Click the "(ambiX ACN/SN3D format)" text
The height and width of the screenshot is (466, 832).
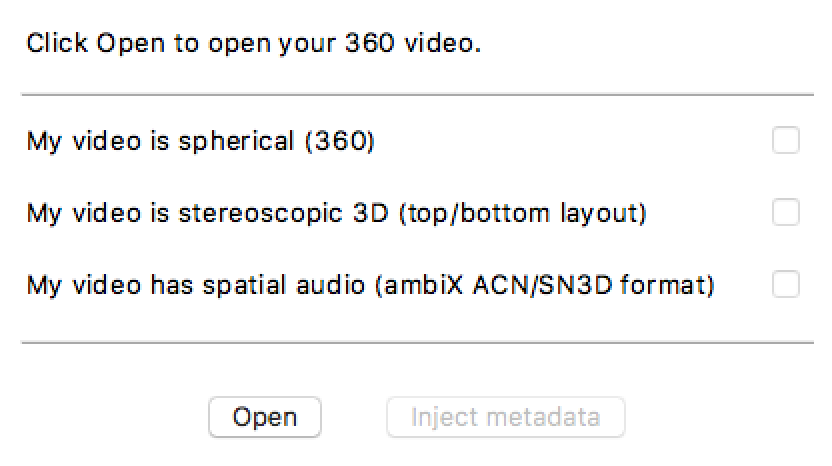[x=545, y=286]
